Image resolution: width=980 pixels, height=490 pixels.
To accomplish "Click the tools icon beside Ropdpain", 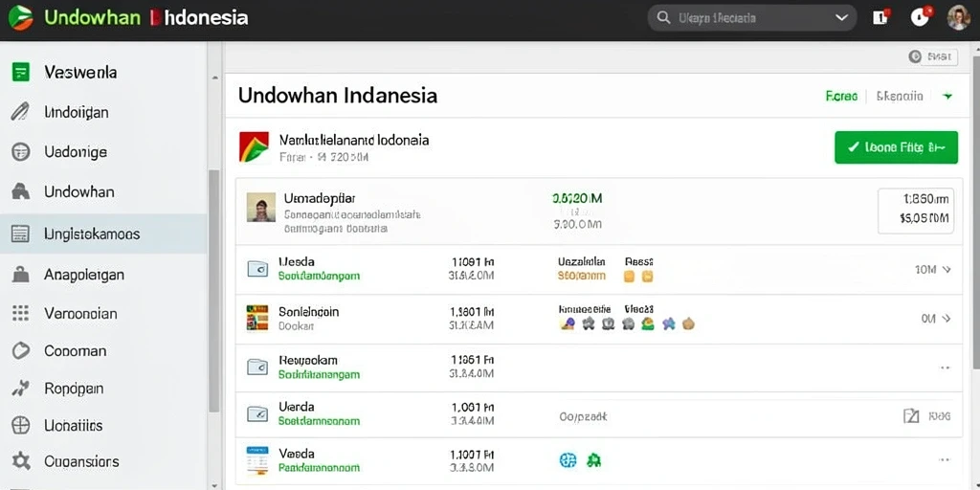I will [x=21, y=389].
